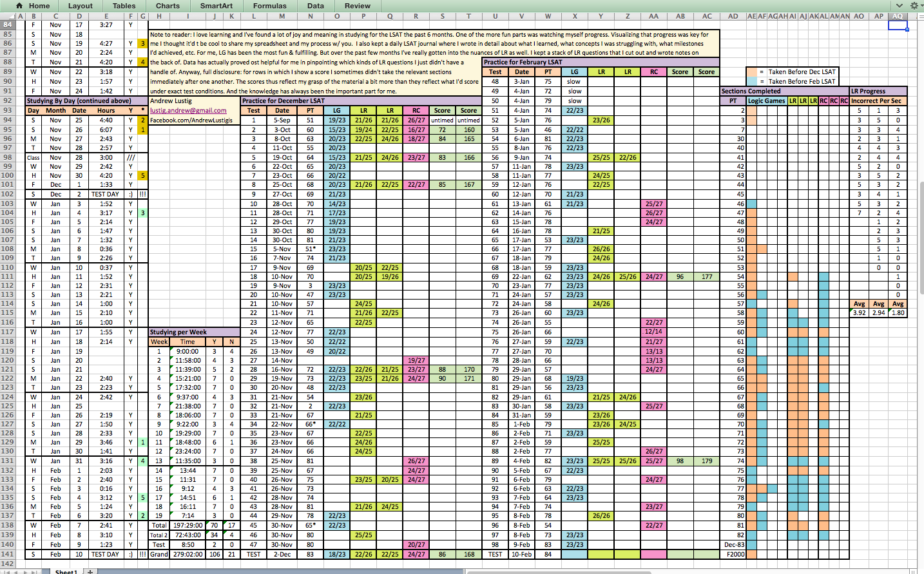Select the score cell 177

point(706,276)
